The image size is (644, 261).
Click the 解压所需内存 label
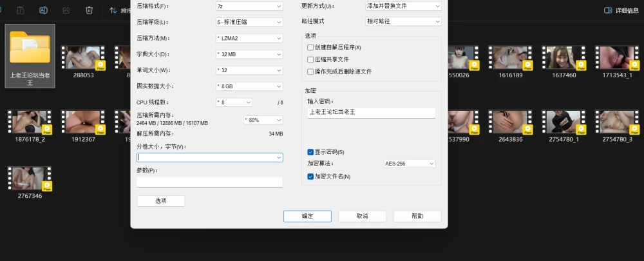tap(155, 133)
